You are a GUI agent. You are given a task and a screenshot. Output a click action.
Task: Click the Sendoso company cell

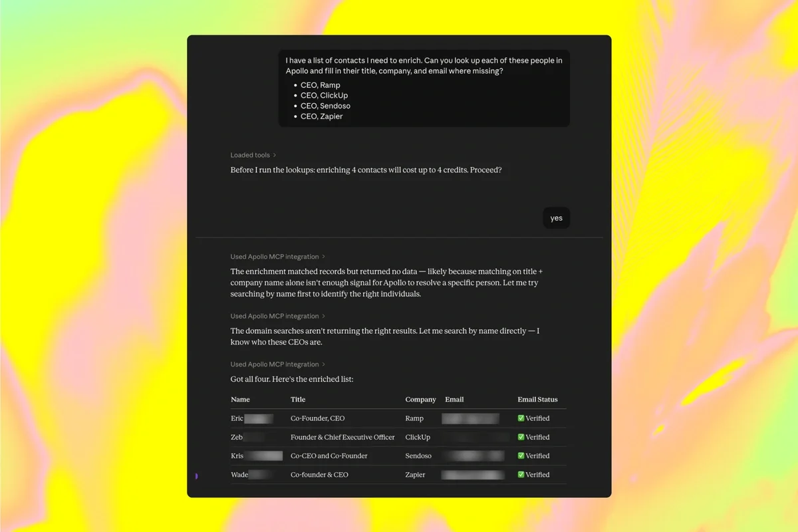pos(418,456)
